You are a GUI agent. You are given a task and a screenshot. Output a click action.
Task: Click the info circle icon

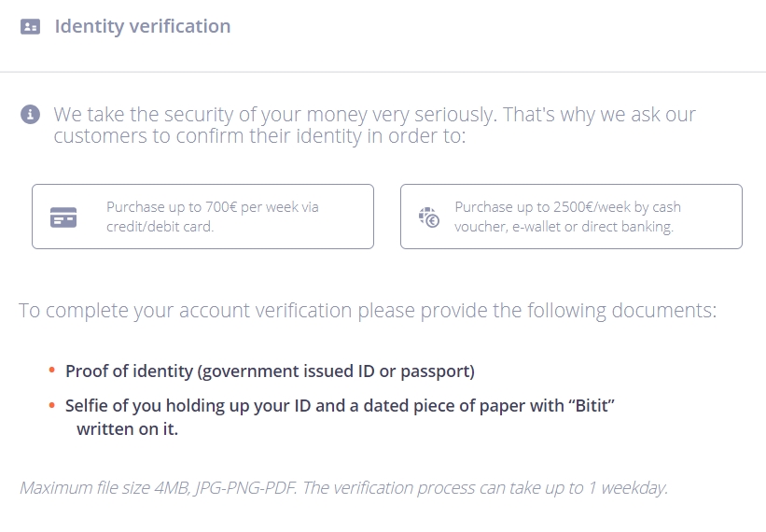(30, 114)
